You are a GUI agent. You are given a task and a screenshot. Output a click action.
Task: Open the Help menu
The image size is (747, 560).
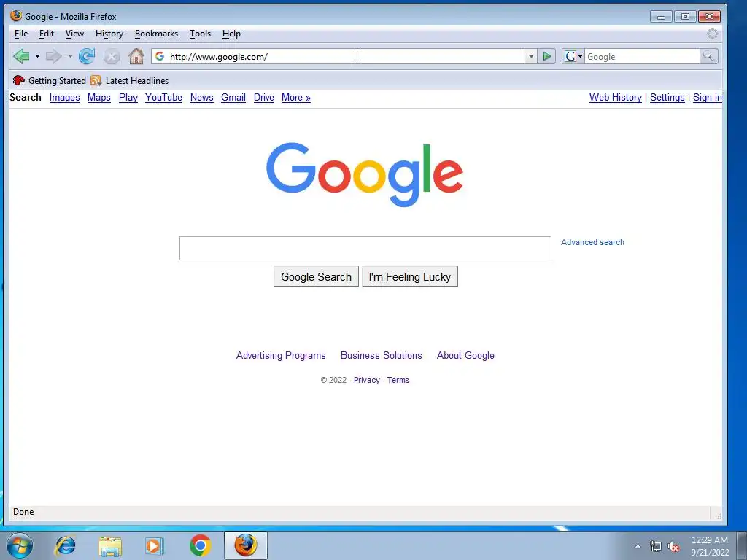[231, 34]
